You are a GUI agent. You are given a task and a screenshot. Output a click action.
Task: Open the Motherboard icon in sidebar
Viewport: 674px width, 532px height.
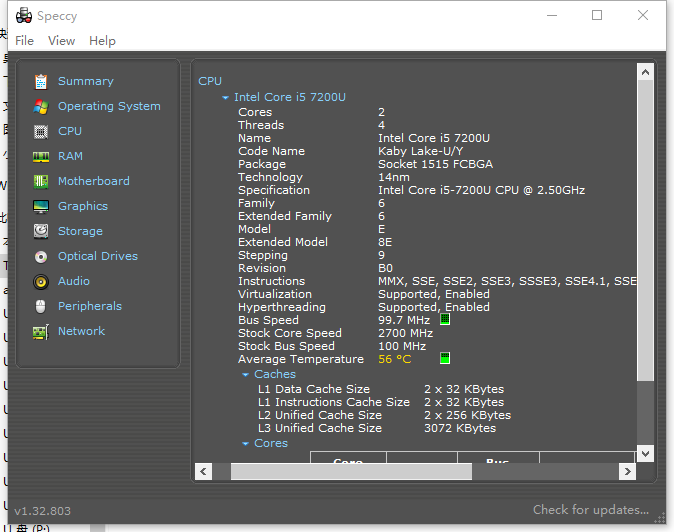click(x=41, y=181)
